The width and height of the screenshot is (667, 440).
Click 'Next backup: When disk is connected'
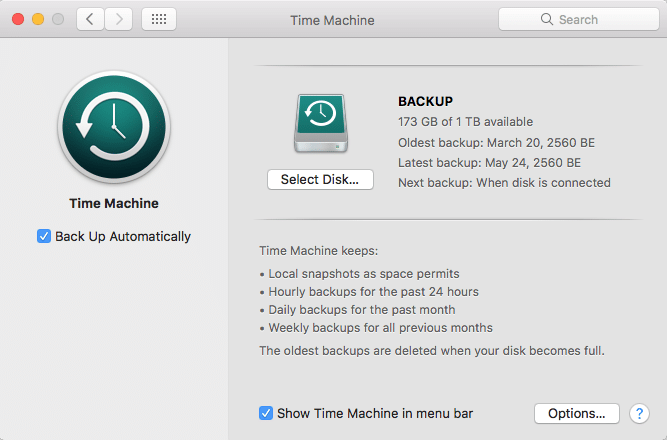pos(504,183)
